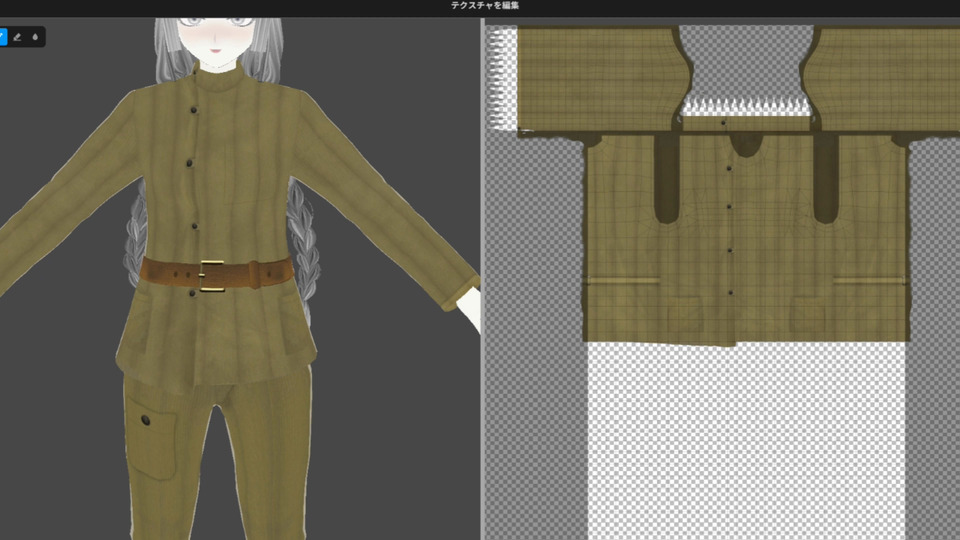Select the Blur droplet tool
960x540 pixels.
35,37
